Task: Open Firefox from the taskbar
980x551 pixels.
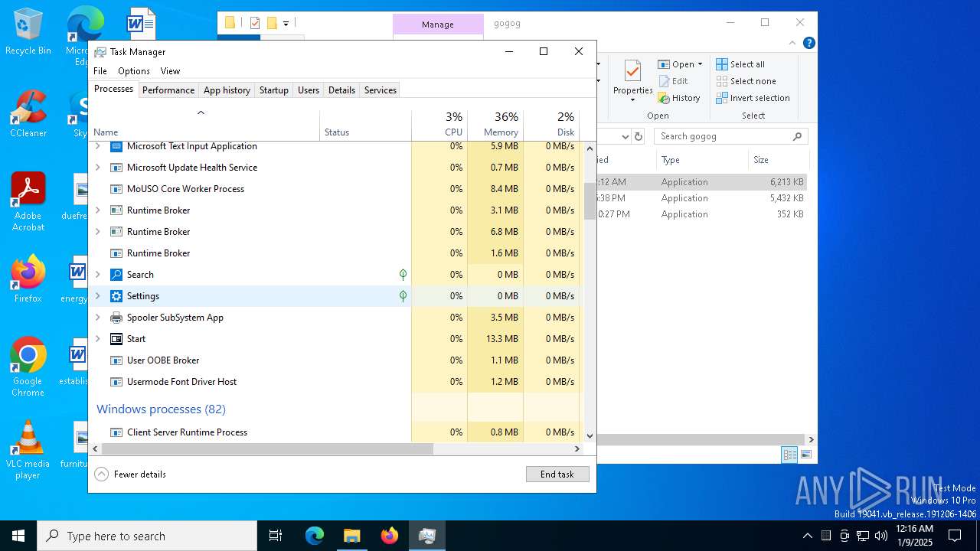Action: [x=390, y=536]
